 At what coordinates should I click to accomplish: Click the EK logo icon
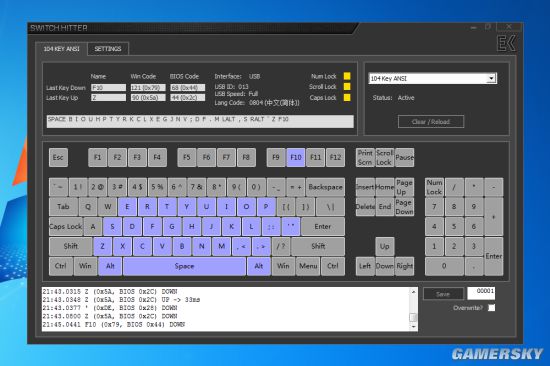click(507, 43)
